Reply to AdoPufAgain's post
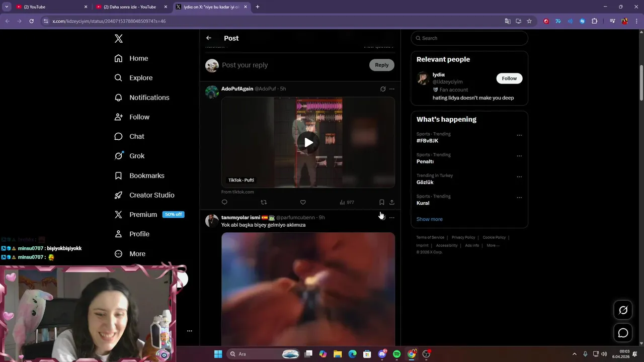Screen dimensions: 644x362 [x=224, y=202]
